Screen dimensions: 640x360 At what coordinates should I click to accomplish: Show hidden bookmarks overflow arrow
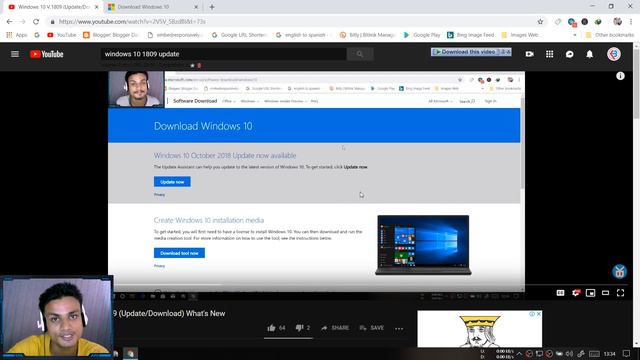(575, 35)
